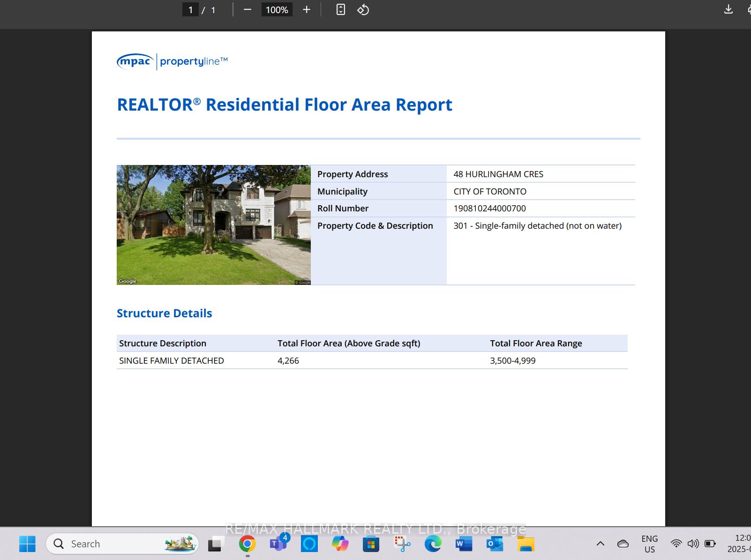Download the PDF file
Screen dimensions: 751x560
728,9
